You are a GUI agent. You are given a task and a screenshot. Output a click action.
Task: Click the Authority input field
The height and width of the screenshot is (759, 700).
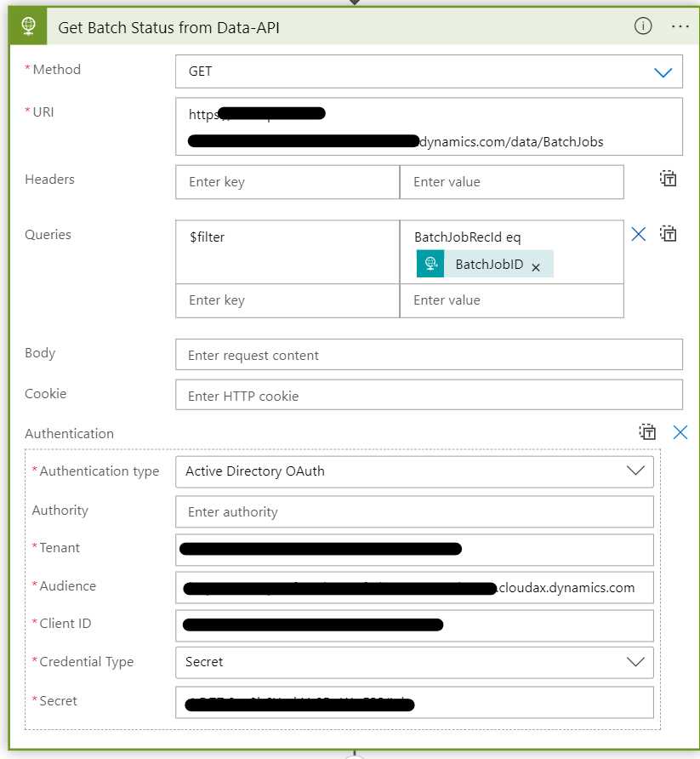click(414, 512)
